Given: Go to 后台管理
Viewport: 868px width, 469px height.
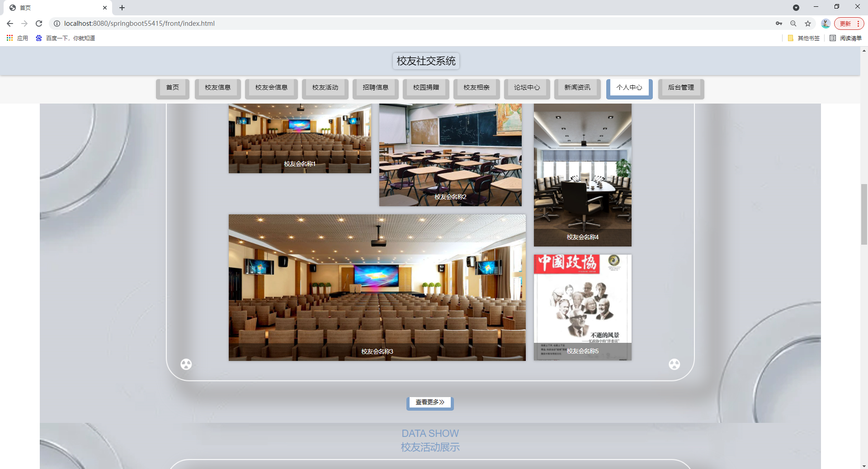Looking at the screenshot, I should pyautogui.click(x=681, y=88).
